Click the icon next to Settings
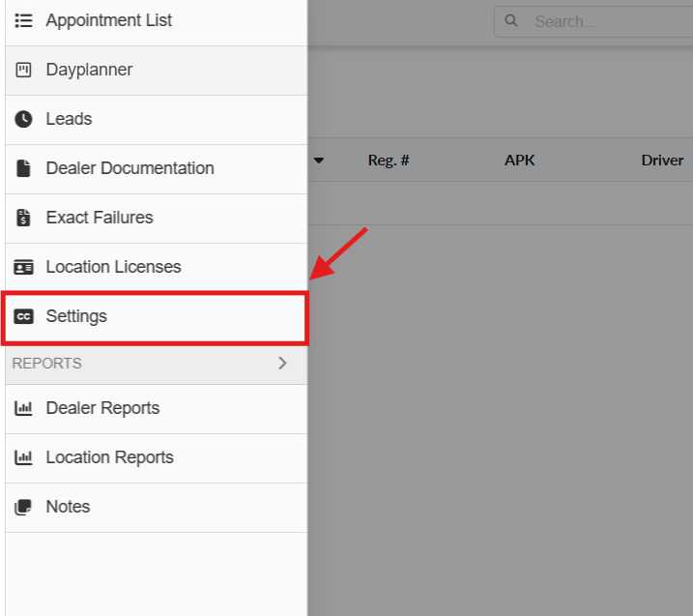 [x=24, y=316]
